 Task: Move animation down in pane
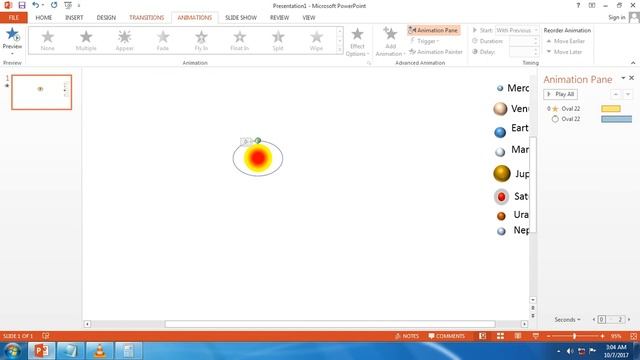(x=628, y=95)
